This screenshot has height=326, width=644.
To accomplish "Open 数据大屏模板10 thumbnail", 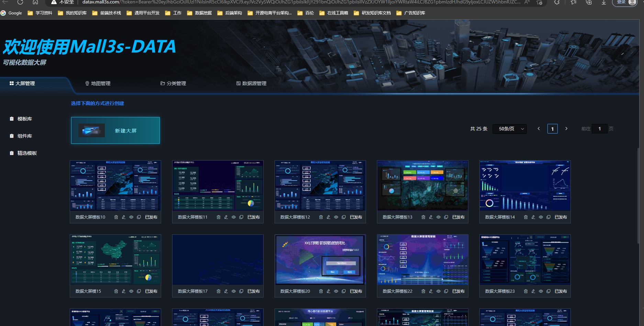I will tap(115, 186).
